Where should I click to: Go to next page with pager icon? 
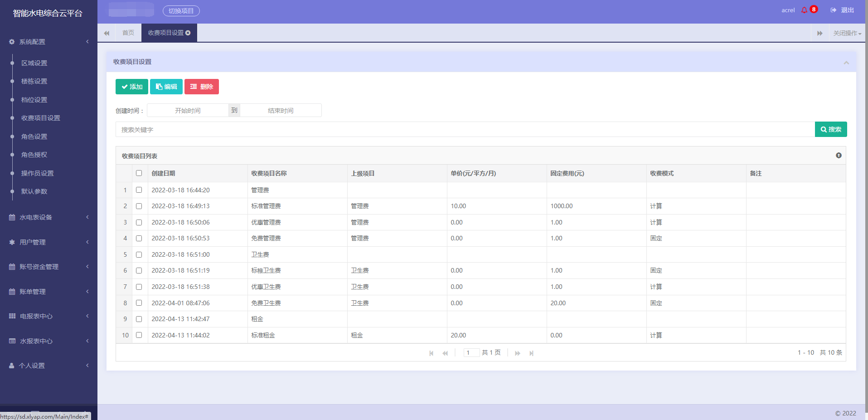click(x=518, y=353)
